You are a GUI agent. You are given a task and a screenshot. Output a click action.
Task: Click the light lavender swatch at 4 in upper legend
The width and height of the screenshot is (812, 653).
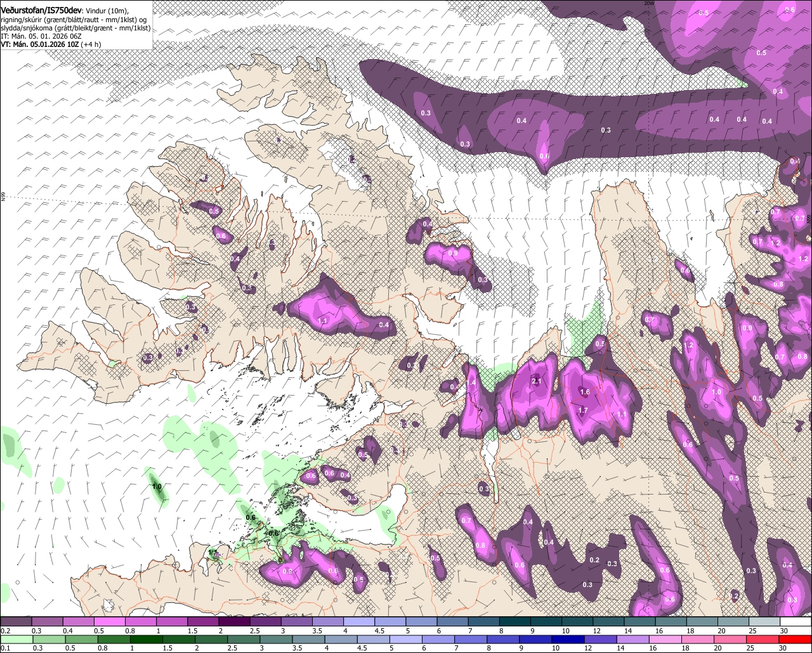[358, 621]
